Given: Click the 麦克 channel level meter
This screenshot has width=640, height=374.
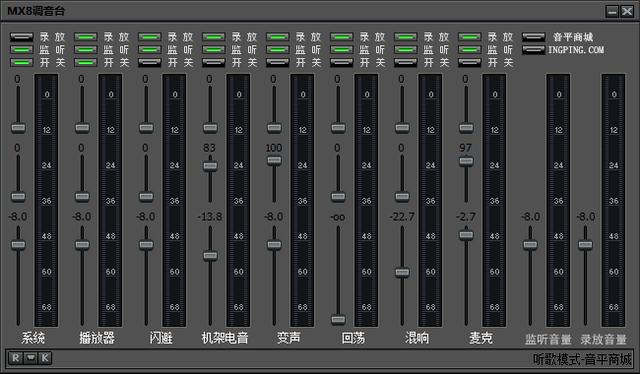Looking at the screenshot, I should point(494,200).
